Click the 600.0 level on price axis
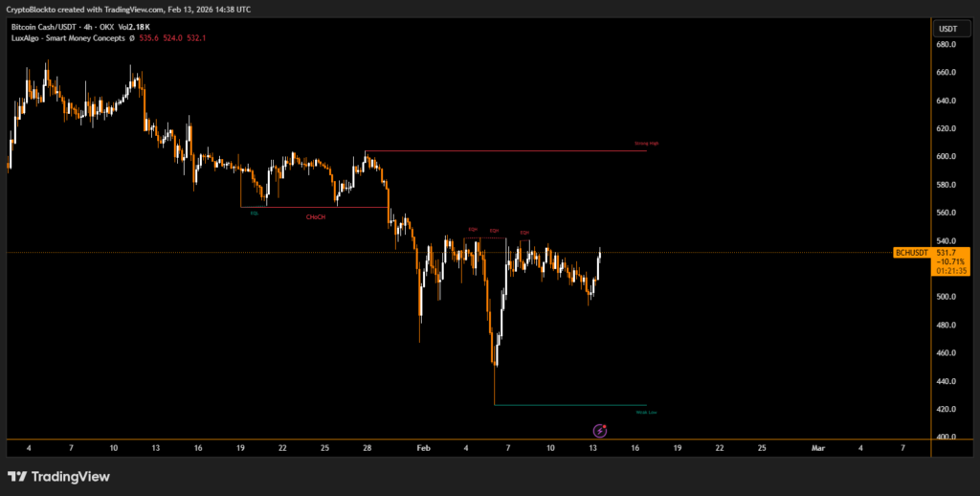 [948, 156]
